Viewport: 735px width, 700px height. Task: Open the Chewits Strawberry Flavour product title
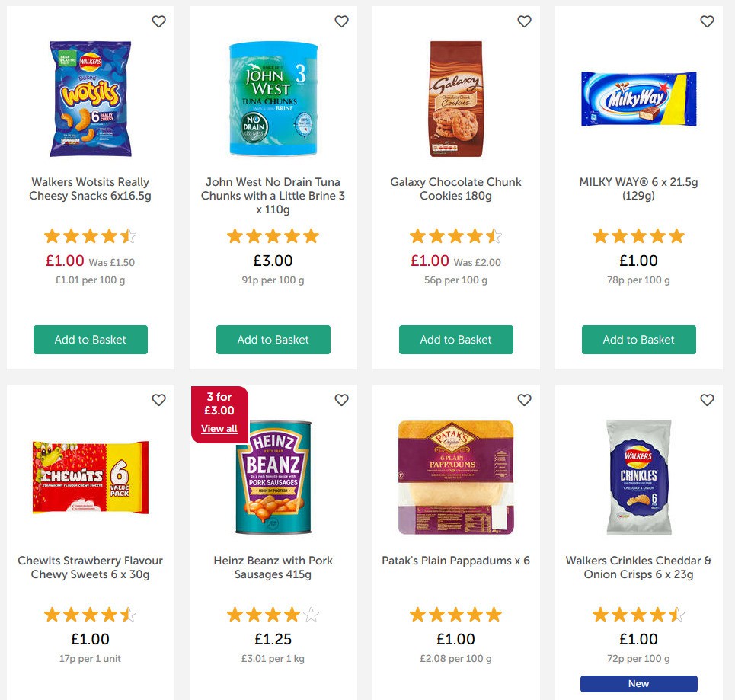pyautogui.click(x=90, y=567)
